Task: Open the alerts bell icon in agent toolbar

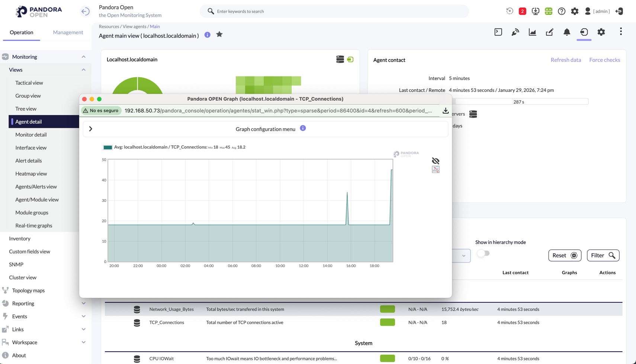Action: click(x=566, y=32)
